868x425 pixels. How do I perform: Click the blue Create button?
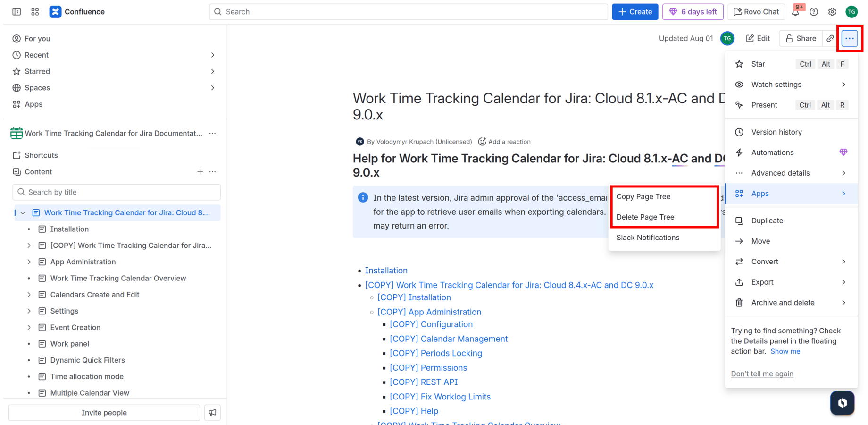634,12
